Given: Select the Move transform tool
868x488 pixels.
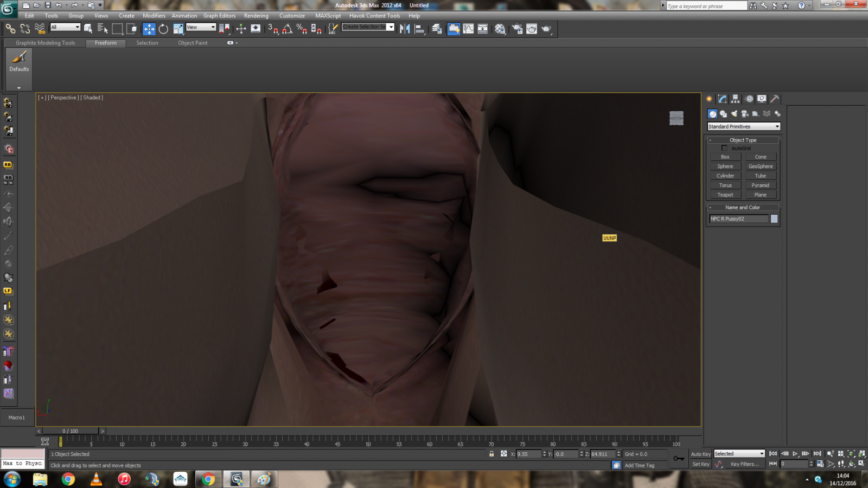Looking at the screenshot, I should (149, 29).
